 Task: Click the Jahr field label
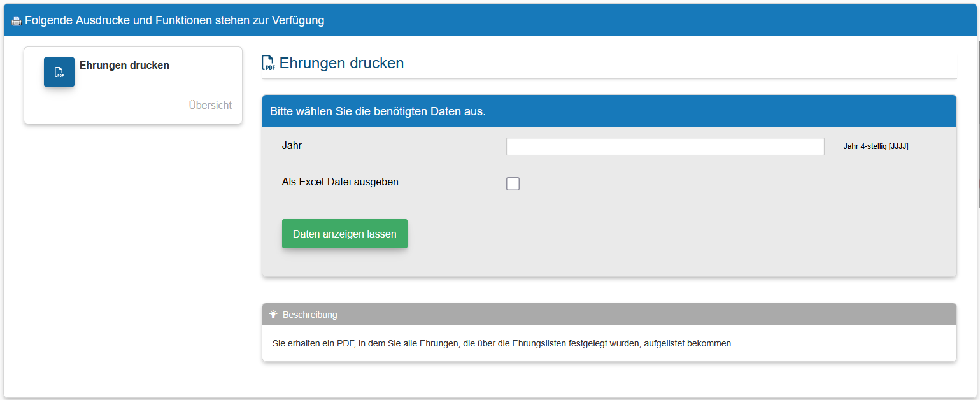point(292,145)
